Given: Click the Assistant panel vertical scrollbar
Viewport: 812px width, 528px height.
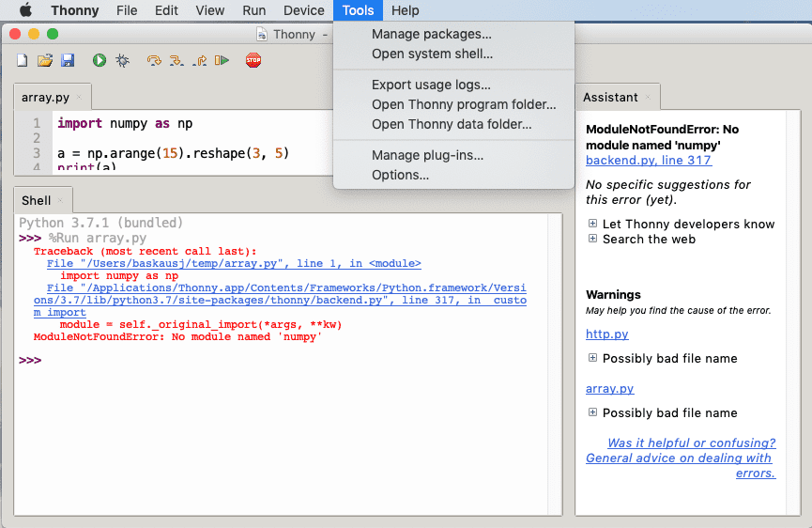Looking at the screenshot, I should point(793,313).
